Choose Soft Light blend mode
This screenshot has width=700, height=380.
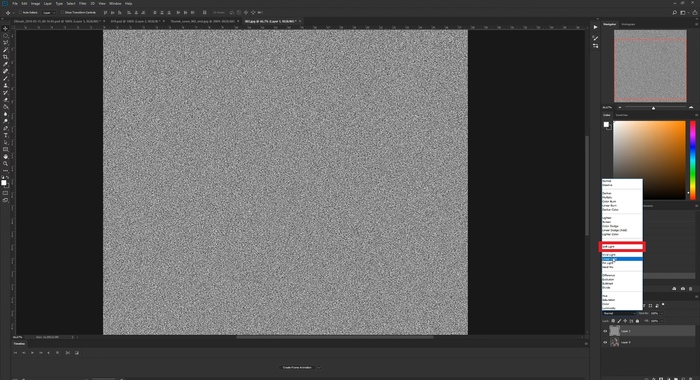[x=622, y=246]
